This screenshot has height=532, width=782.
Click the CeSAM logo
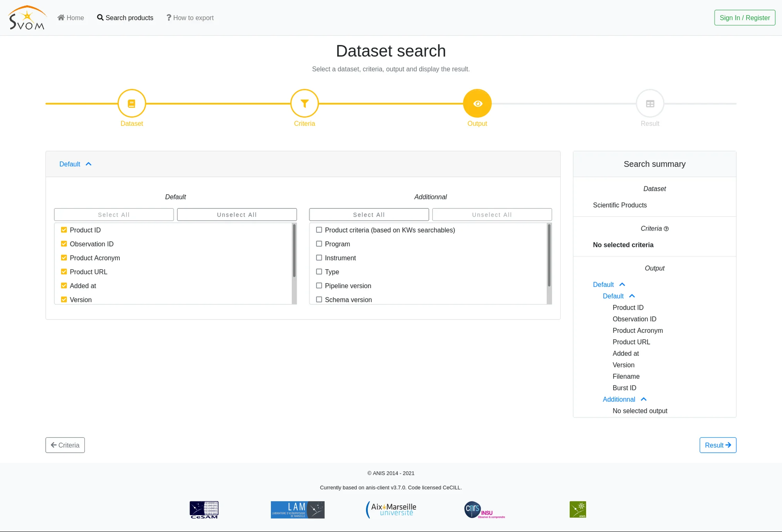tap(204, 510)
